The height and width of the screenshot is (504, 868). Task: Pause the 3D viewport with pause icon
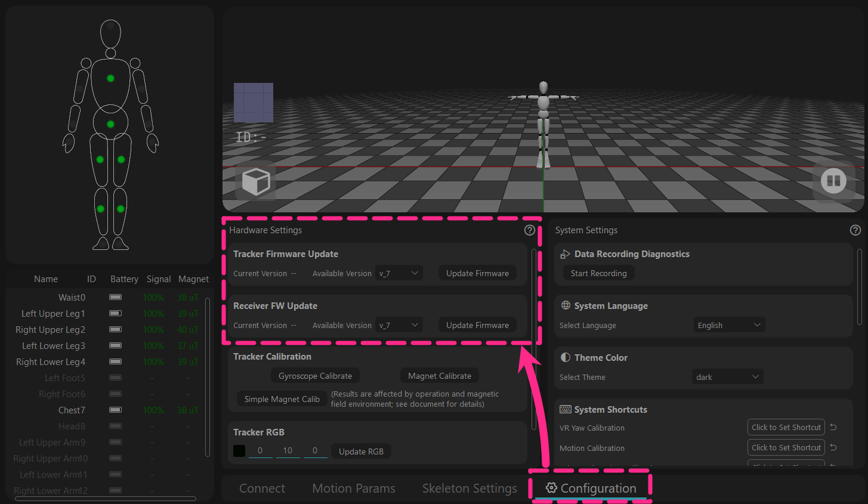[x=833, y=181]
